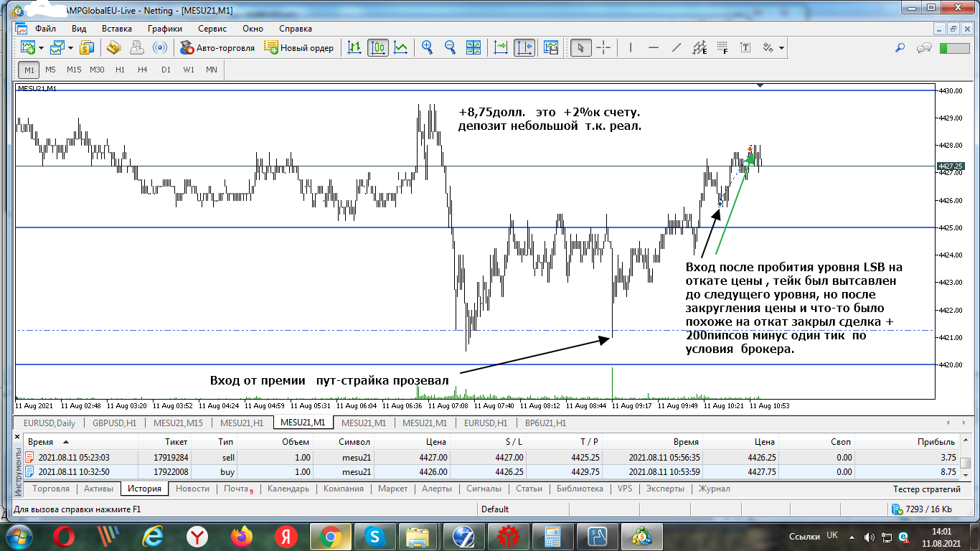Open the VPS cloud hosting icon
Screen dimensions: 980x551
[137, 48]
